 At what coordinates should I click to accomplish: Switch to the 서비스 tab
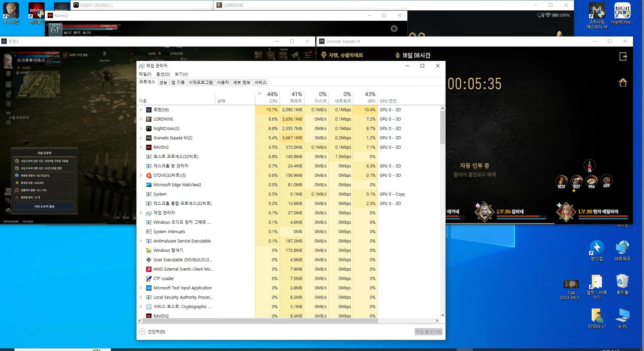260,82
